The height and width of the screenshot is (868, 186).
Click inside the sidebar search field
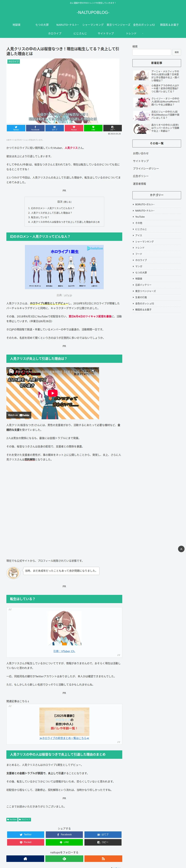152,52
